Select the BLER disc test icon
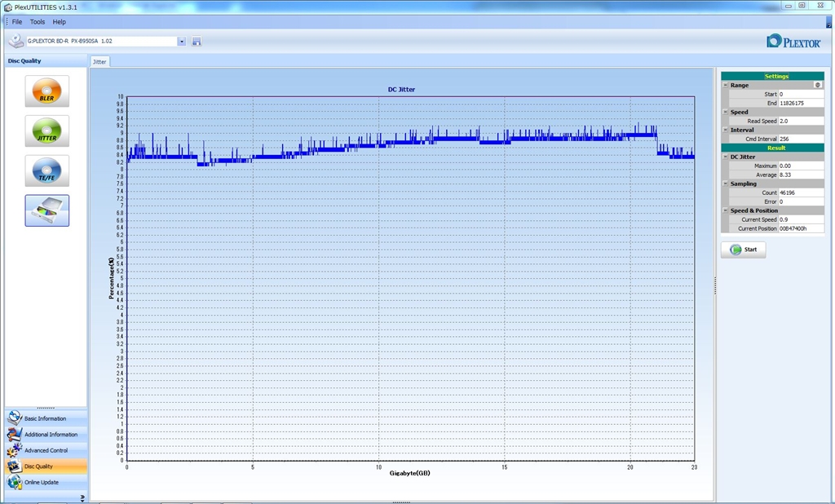Viewport: 835px width, 504px height. [46, 91]
